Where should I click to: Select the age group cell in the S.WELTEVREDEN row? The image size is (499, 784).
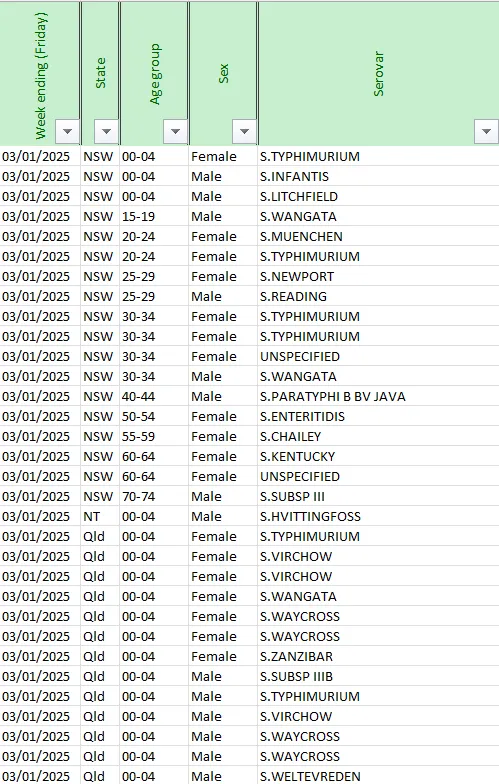point(154,776)
